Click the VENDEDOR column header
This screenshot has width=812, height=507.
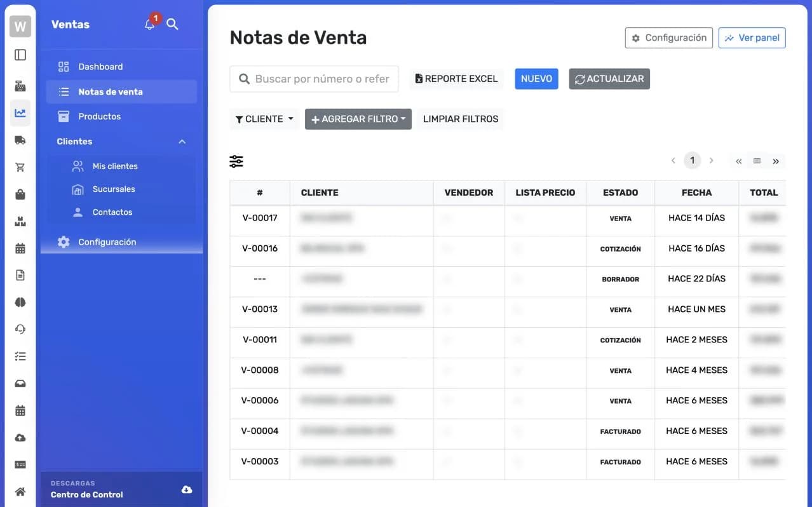point(469,193)
